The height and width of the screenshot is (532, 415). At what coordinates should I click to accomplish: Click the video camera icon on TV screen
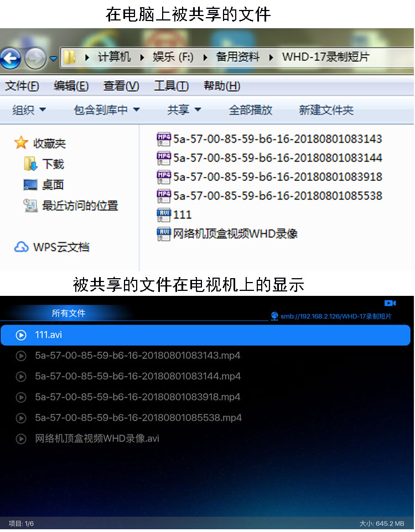tap(390, 303)
